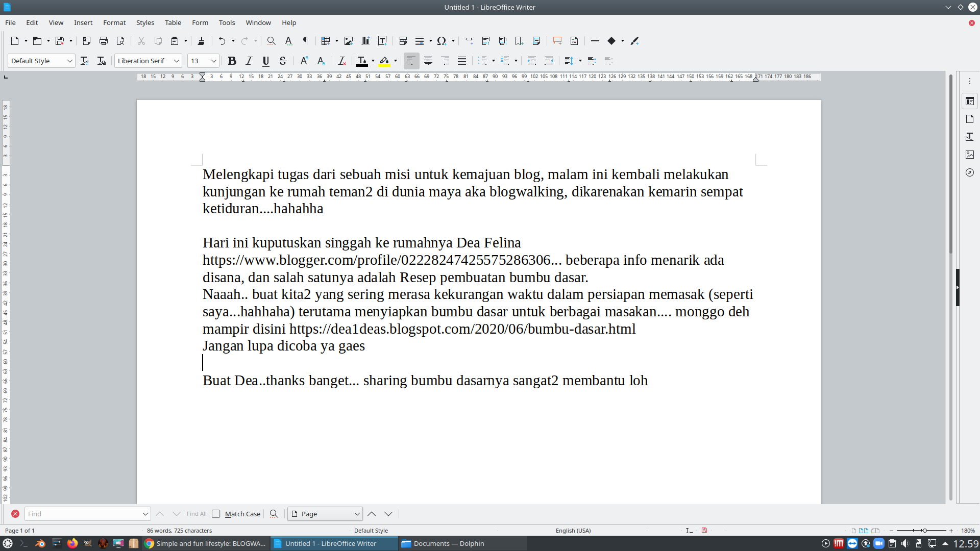
Task: Click the Find All button
Action: pyautogui.click(x=197, y=514)
